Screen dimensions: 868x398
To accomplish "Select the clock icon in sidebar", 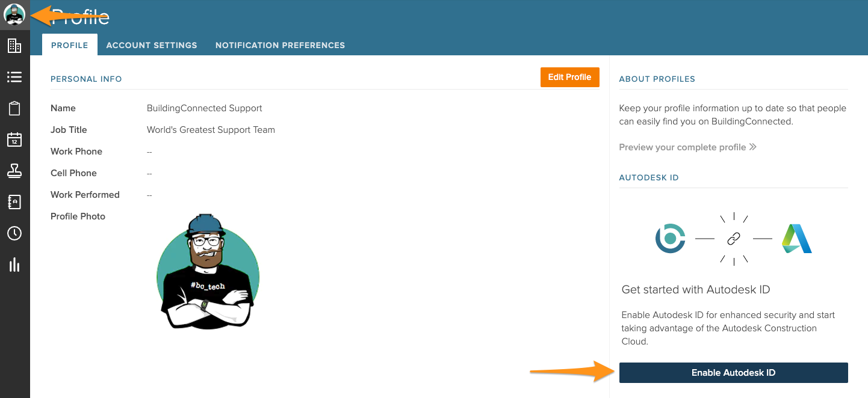I will pyautogui.click(x=14, y=233).
